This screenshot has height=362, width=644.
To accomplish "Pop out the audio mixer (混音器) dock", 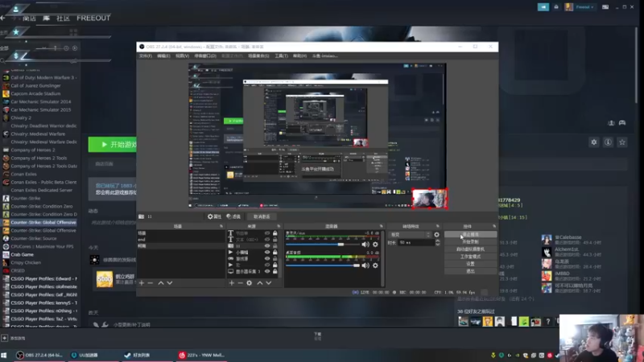I will click(x=381, y=226).
